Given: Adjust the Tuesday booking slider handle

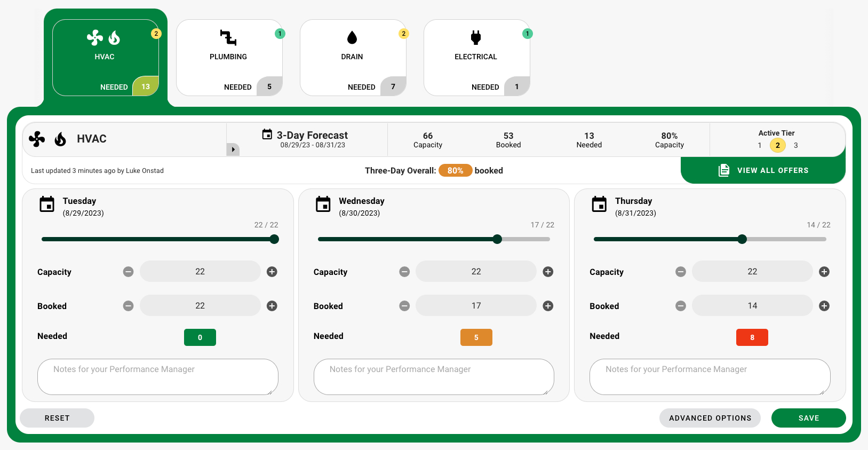Looking at the screenshot, I should click(274, 239).
